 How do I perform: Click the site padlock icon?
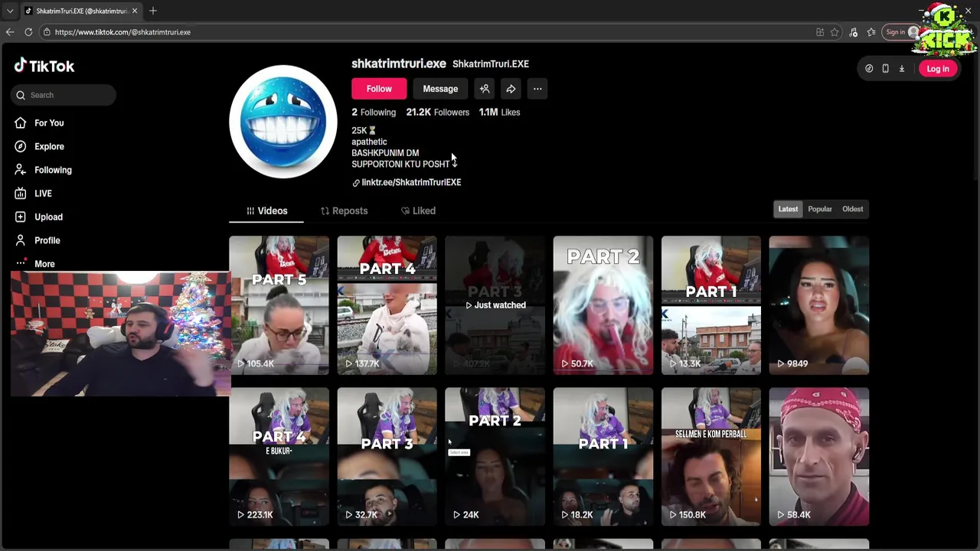(x=47, y=32)
